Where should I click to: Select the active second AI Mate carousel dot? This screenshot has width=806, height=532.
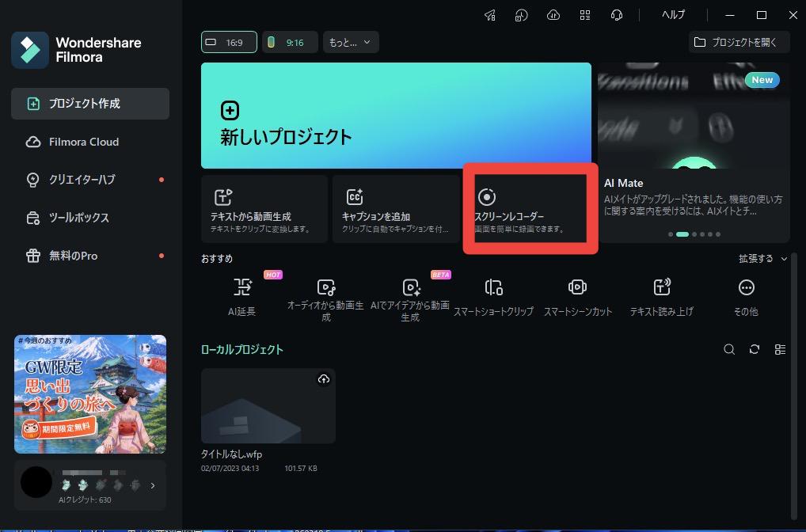[x=682, y=234]
